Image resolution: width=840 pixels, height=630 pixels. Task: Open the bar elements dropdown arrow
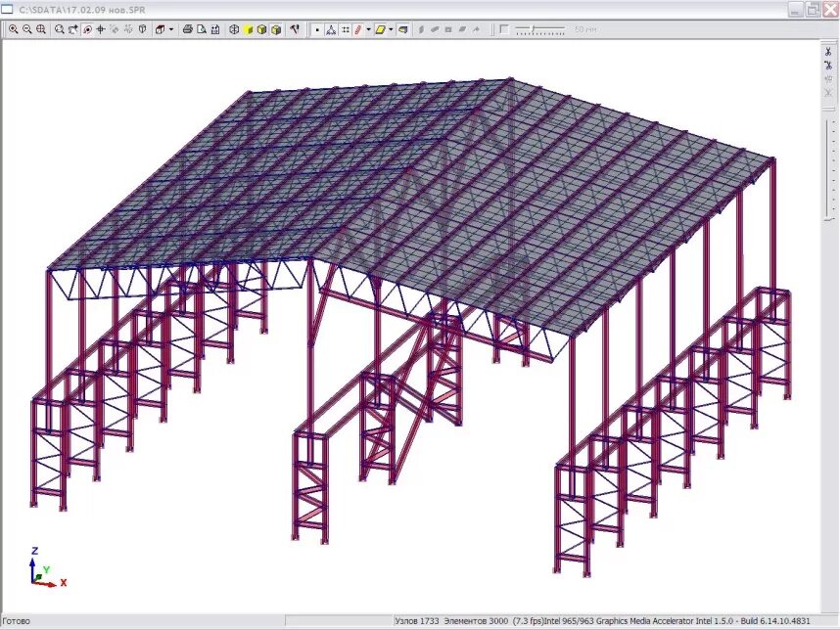(x=368, y=29)
